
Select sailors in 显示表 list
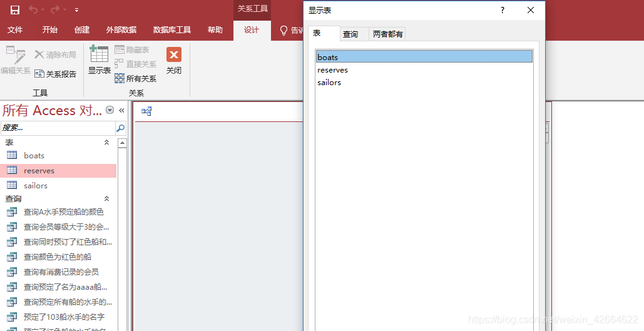coord(424,82)
